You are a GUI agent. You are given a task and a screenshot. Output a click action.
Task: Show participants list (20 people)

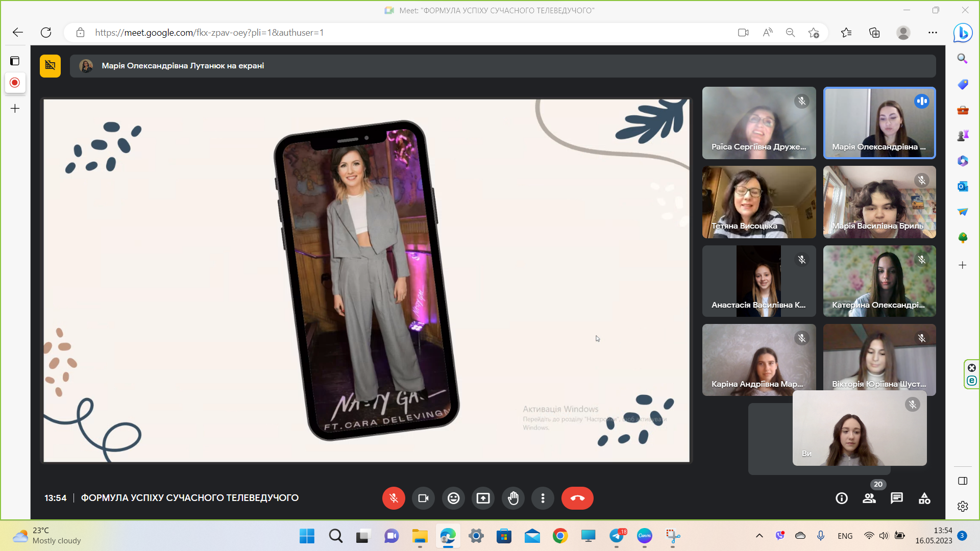(869, 498)
